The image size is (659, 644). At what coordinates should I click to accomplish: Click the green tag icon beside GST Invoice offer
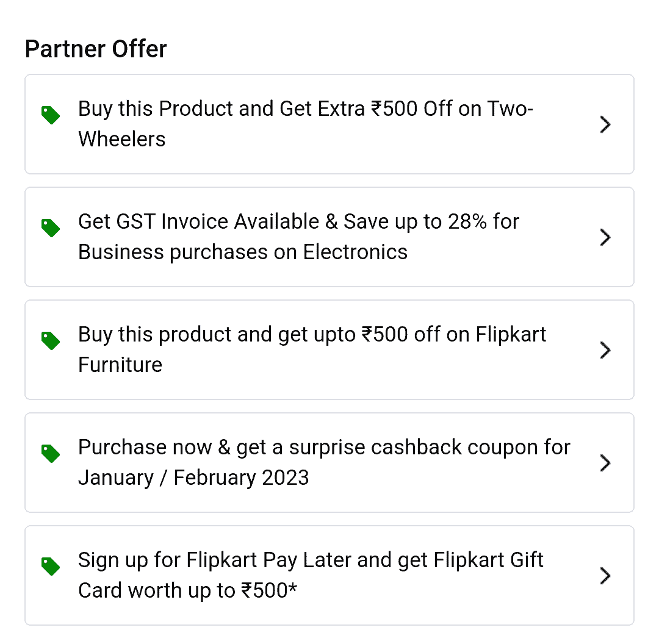pyautogui.click(x=51, y=227)
